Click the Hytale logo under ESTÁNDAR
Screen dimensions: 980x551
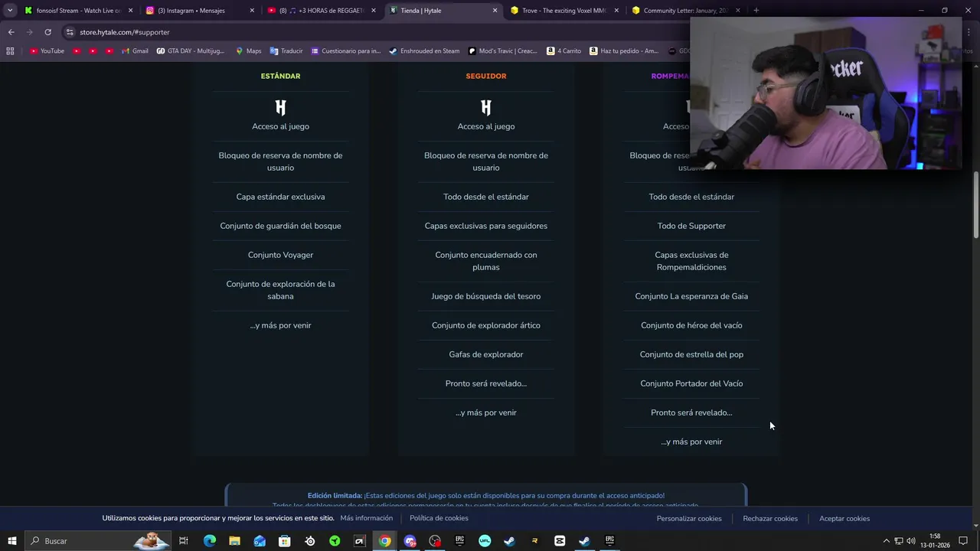[x=280, y=107]
